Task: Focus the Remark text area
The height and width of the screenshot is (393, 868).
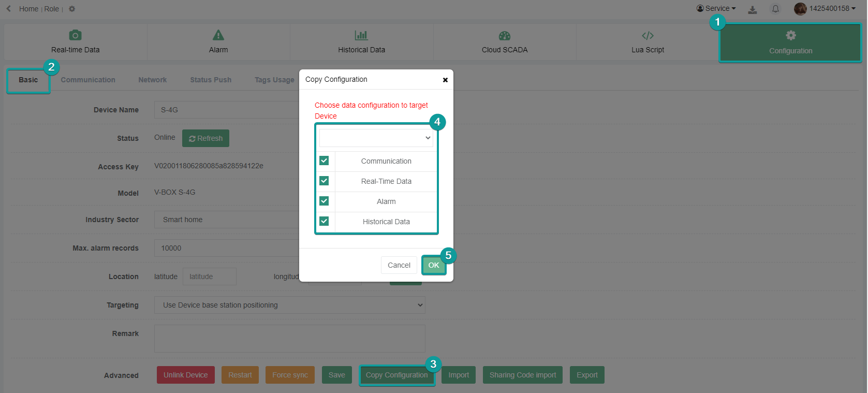Action: coord(290,339)
